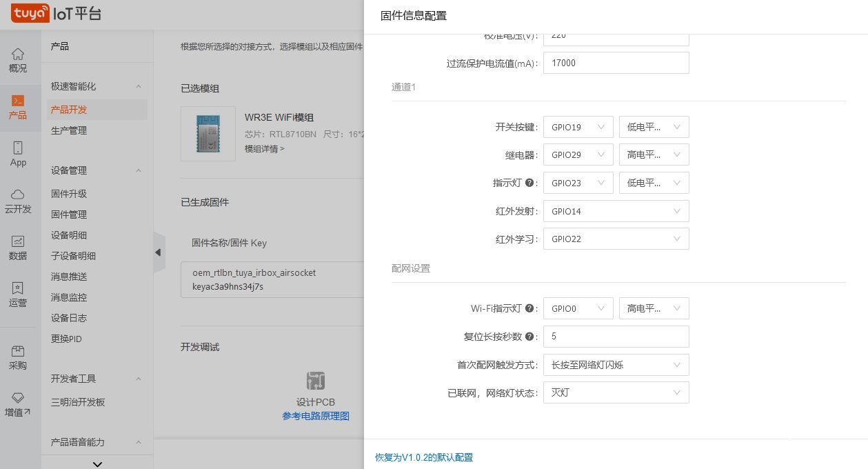Open the 继电器 GPIO29 dropdown

point(578,154)
